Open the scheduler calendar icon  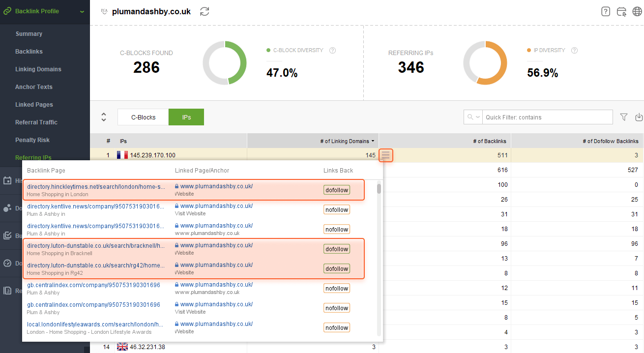pyautogui.click(x=622, y=11)
